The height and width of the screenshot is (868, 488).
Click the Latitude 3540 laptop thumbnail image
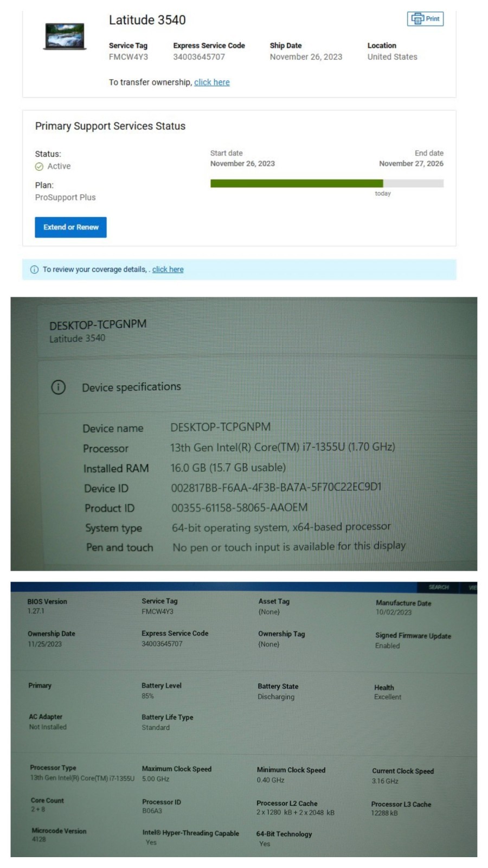(65, 36)
